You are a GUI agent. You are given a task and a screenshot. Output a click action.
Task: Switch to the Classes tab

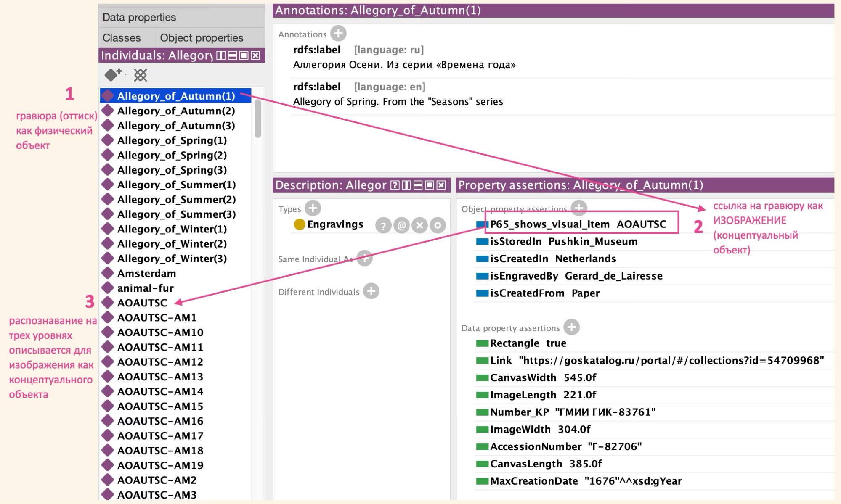pyautogui.click(x=122, y=38)
